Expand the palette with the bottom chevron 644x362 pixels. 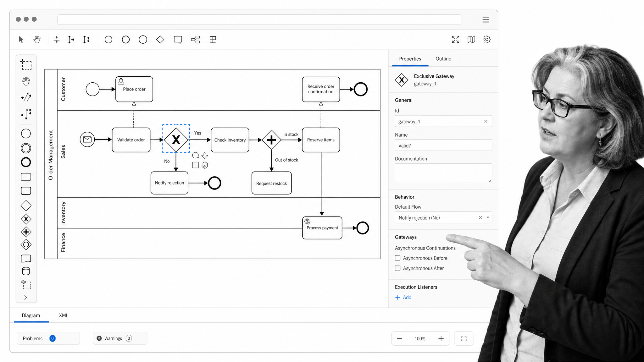point(26,297)
